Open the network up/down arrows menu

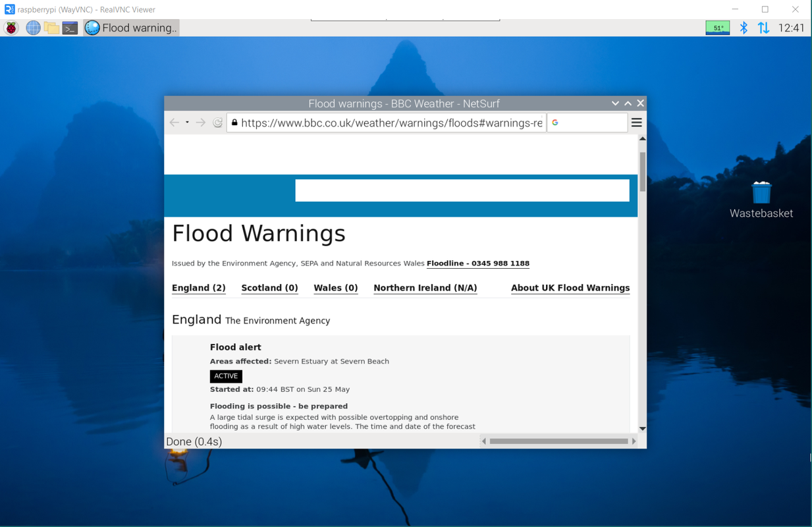pos(763,28)
